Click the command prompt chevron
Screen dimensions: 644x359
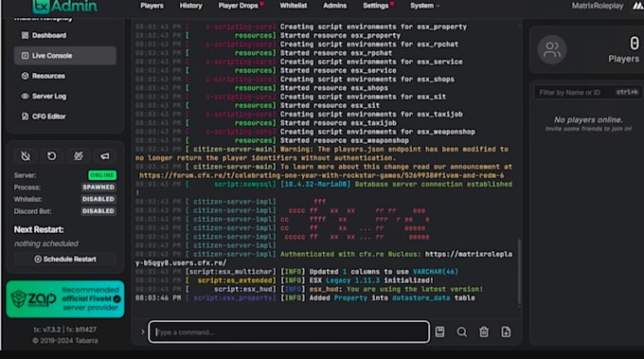[x=142, y=332]
